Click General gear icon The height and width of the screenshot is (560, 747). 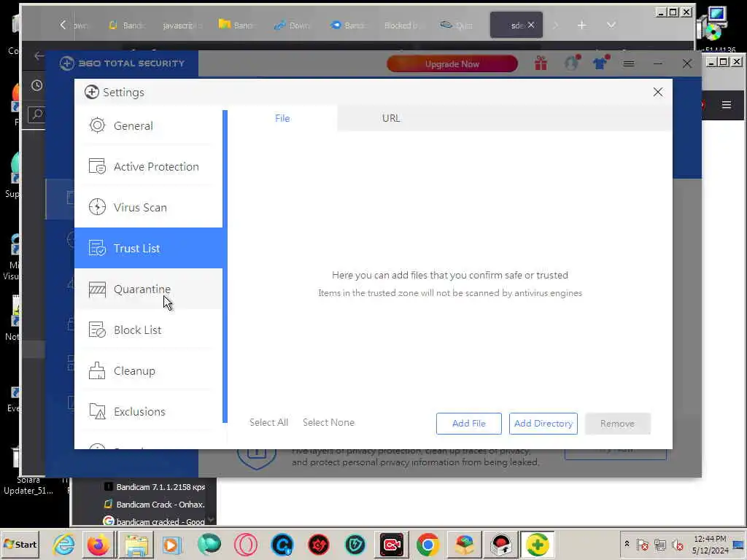97,125
